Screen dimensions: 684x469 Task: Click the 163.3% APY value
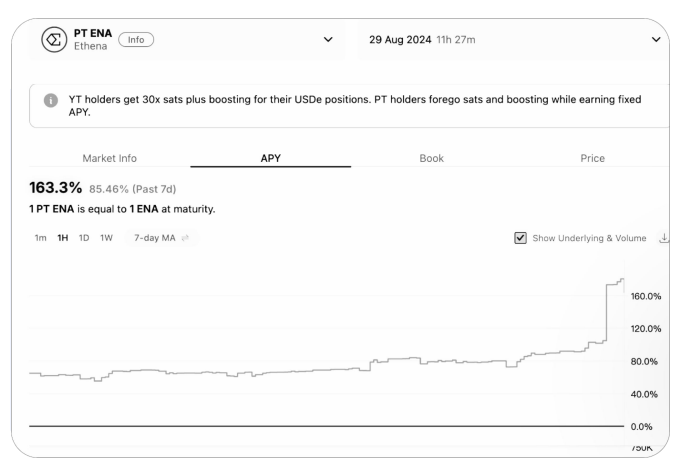pyautogui.click(x=55, y=188)
